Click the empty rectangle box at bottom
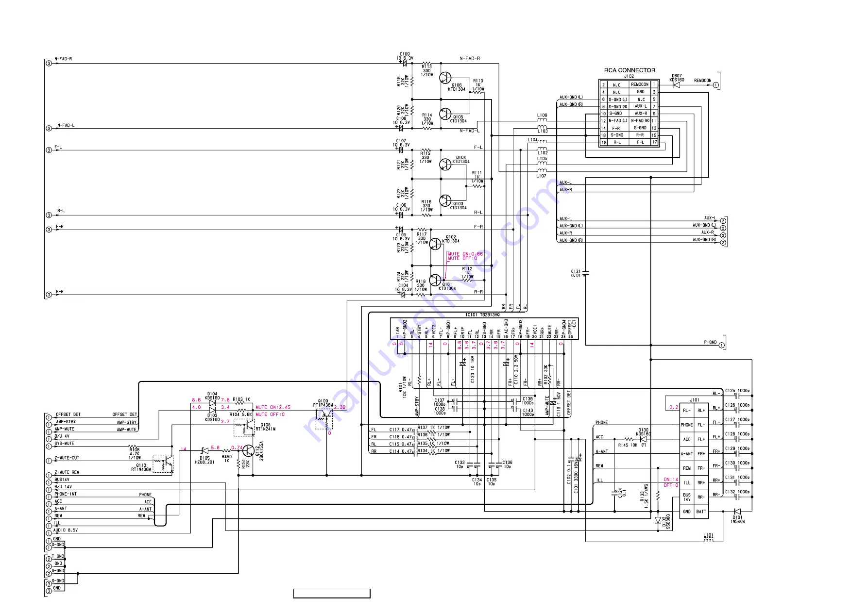Image resolution: width=868 pixels, height=613 pixels. tap(332, 594)
